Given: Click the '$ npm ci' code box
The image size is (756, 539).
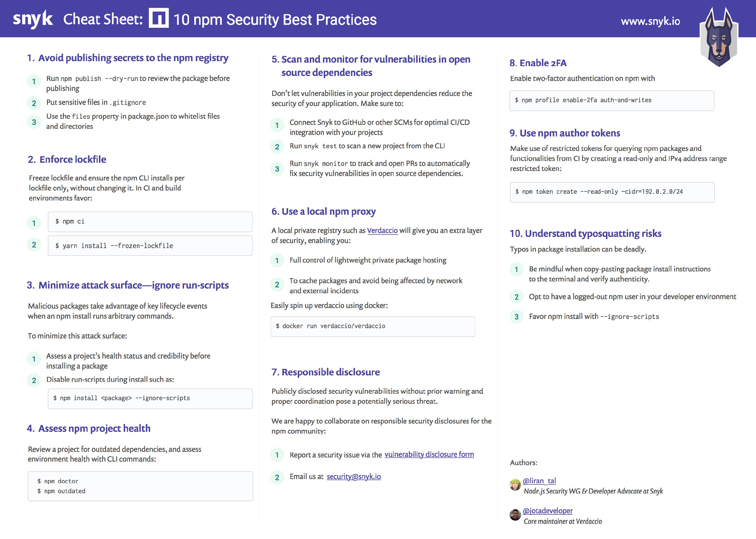Looking at the screenshot, I should tap(150, 222).
